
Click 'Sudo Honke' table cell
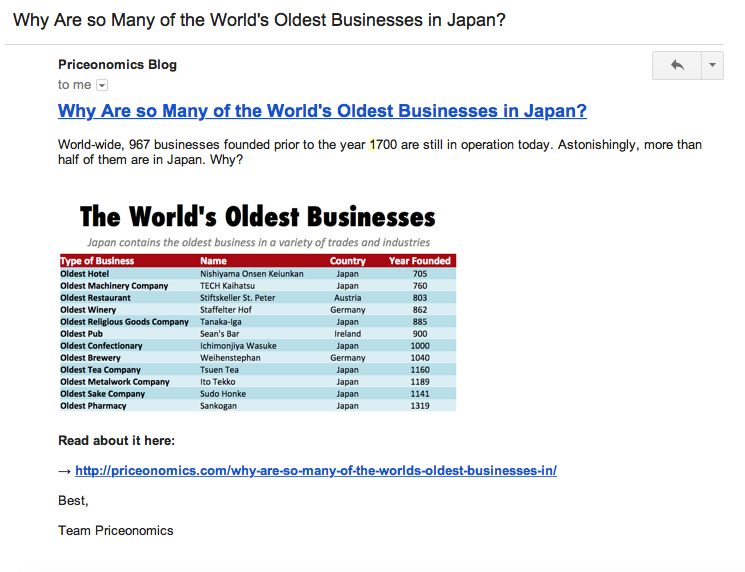(x=223, y=393)
